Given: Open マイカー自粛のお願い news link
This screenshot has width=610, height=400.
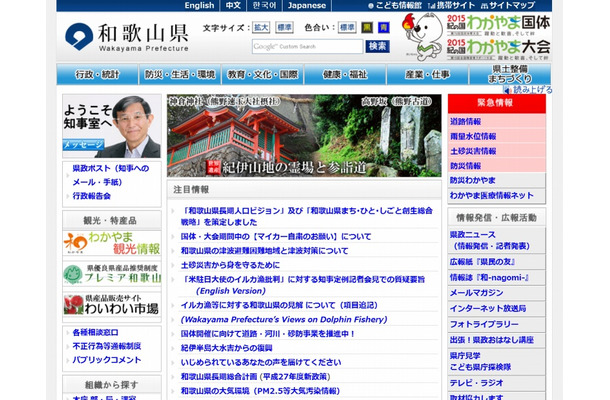Looking at the screenshot, I should pyautogui.click(x=276, y=237).
